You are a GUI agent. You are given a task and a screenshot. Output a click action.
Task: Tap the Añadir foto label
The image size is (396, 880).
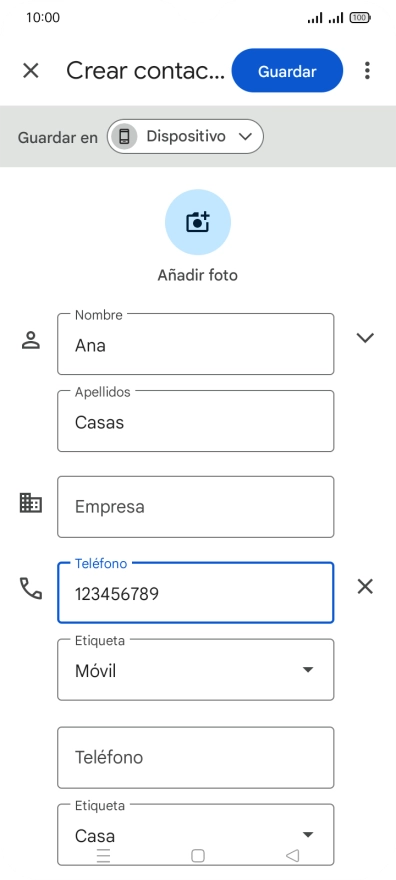(x=197, y=275)
